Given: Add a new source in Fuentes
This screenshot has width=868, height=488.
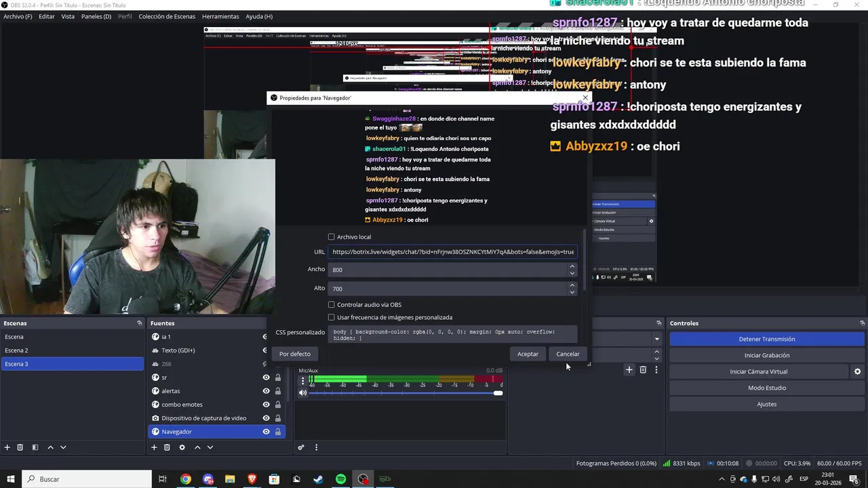Looking at the screenshot, I should (x=154, y=447).
